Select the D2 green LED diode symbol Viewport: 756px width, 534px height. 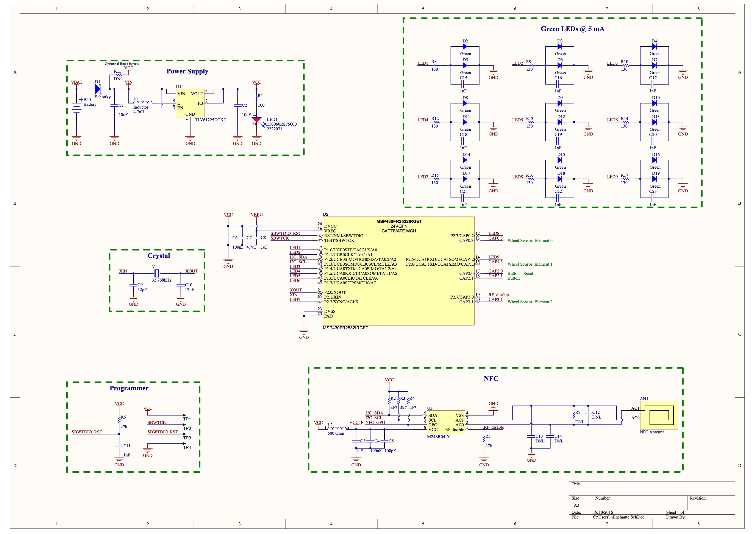tap(465, 47)
